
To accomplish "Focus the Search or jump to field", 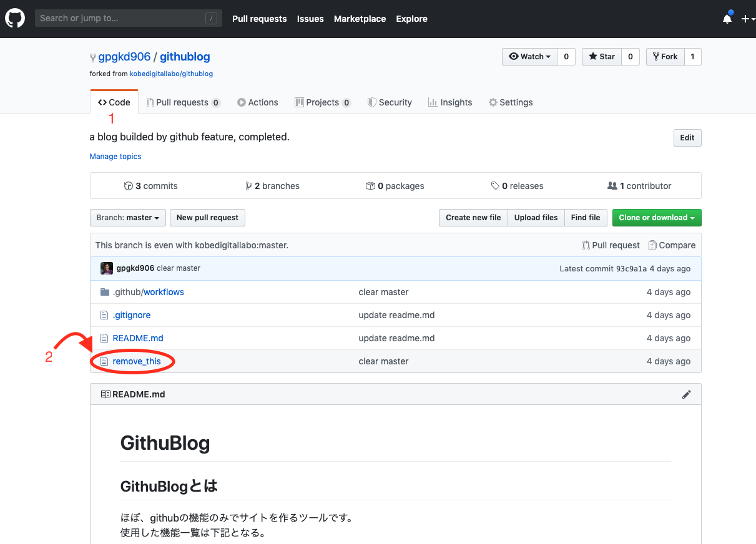I will click(x=129, y=19).
